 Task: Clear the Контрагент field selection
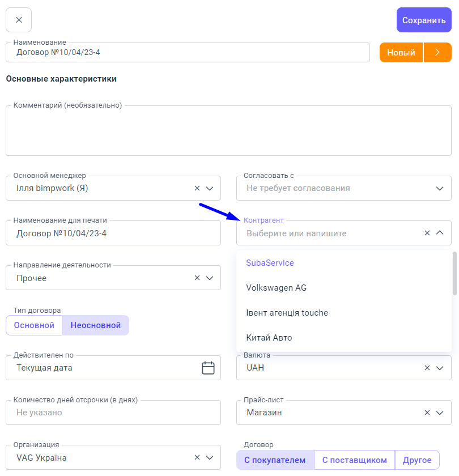[x=427, y=233]
